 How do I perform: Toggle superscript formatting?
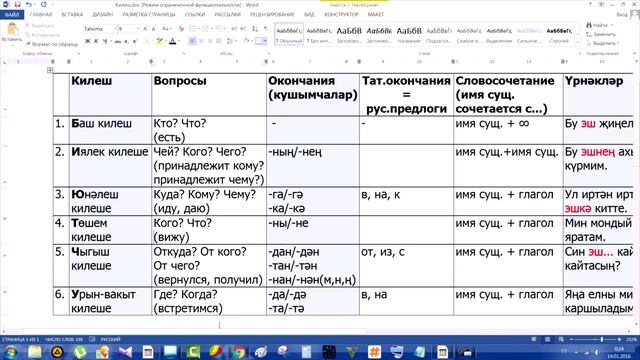135,41
